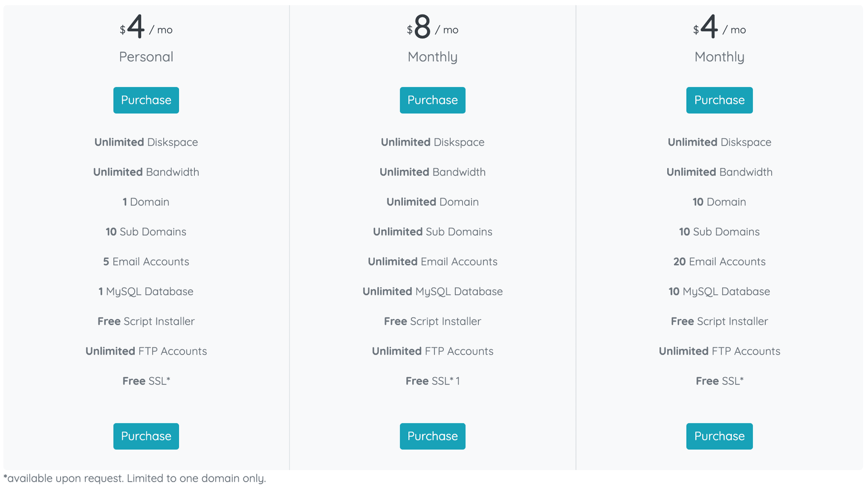
Task: Click bottom Purchase button in middle Monthly column
Action: [x=432, y=436]
